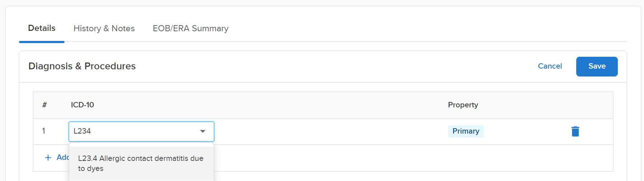Image resolution: width=644 pixels, height=181 pixels.
Task: Click the # column header
Action: click(x=44, y=105)
